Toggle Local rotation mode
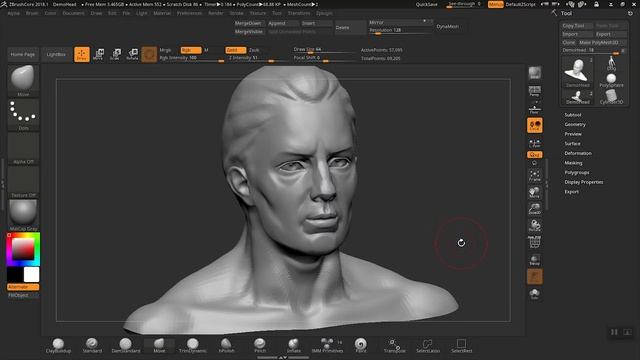 (x=534, y=125)
